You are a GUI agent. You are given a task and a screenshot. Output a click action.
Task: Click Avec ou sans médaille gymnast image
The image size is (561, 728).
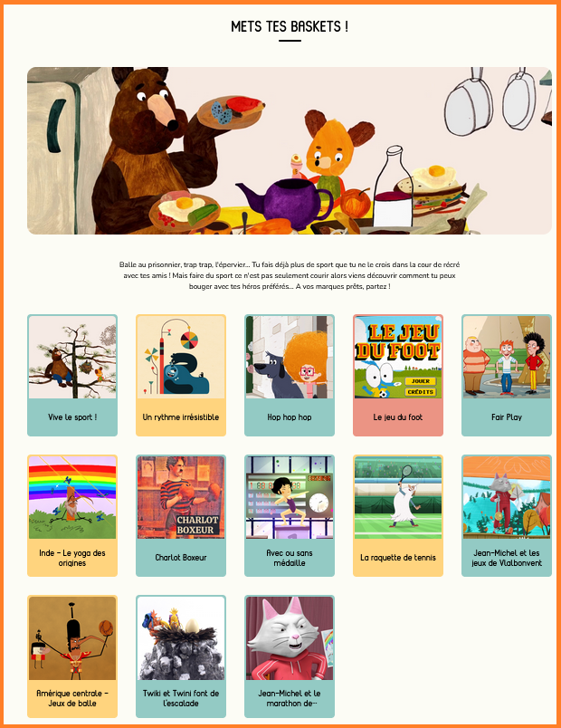coord(290,497)
